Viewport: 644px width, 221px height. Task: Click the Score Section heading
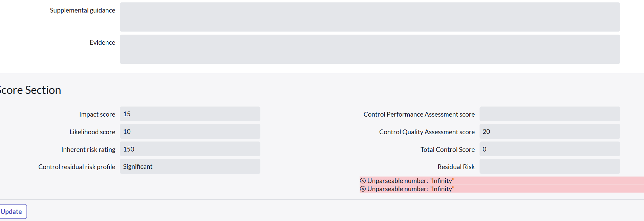tap(30, 90)
